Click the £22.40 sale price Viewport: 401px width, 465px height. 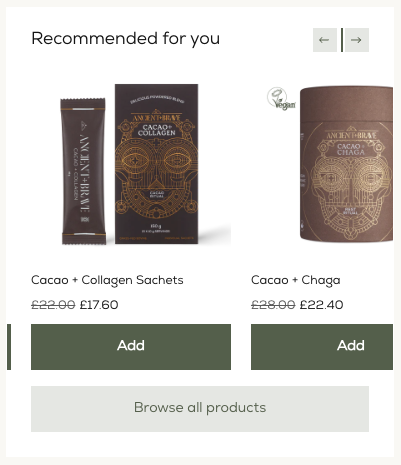(x=321, y=305)
